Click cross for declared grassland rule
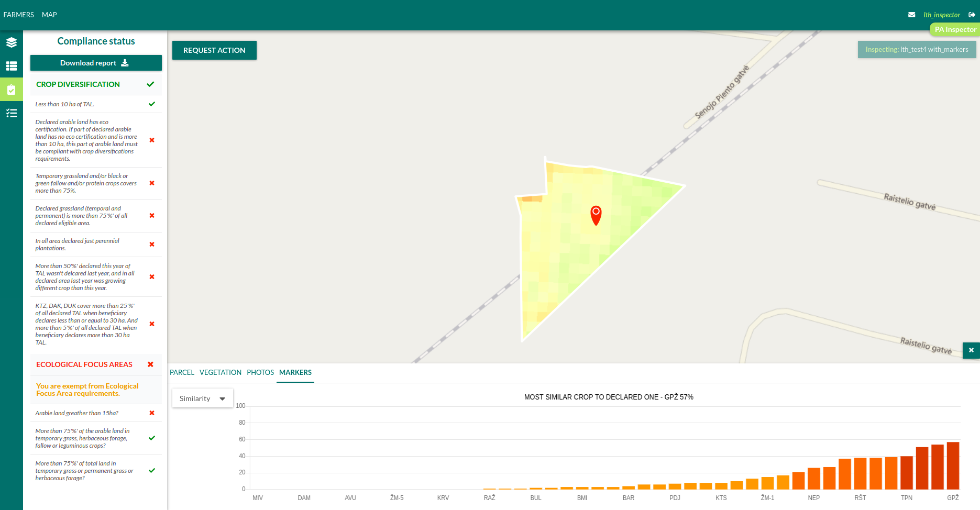The width and height of the screenshot is (980, 510). pyautogui.click(x=152, y=216)
